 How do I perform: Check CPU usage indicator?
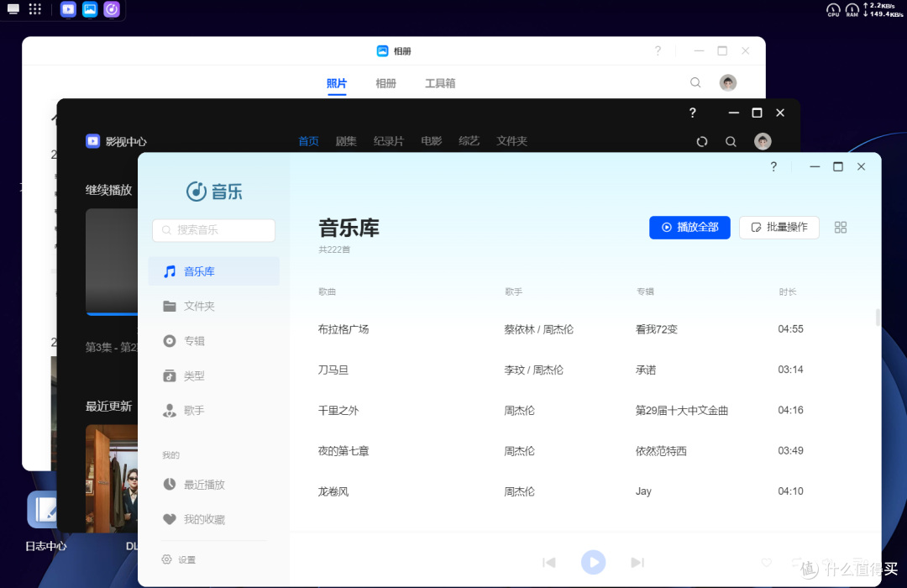click(833, 10)
